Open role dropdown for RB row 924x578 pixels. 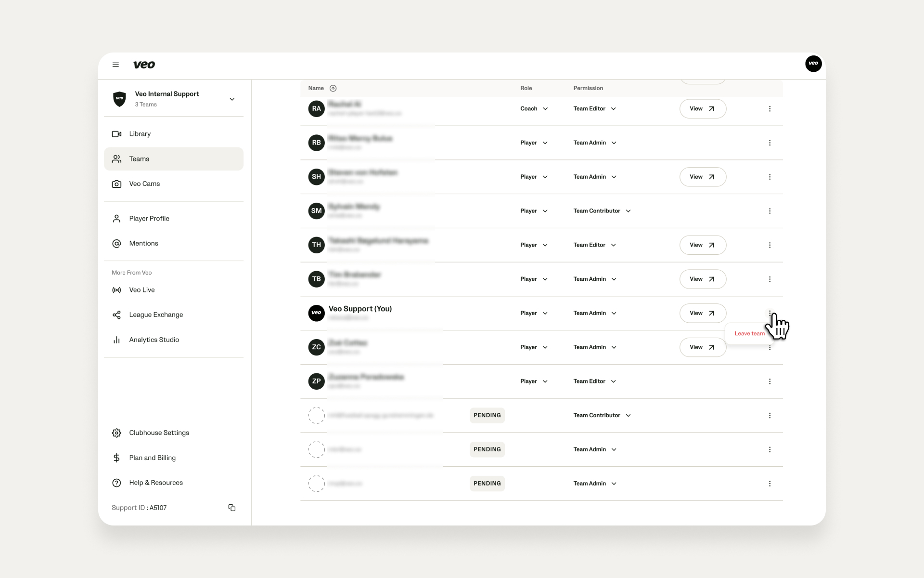pyautogui.click(x=534, y=143)
